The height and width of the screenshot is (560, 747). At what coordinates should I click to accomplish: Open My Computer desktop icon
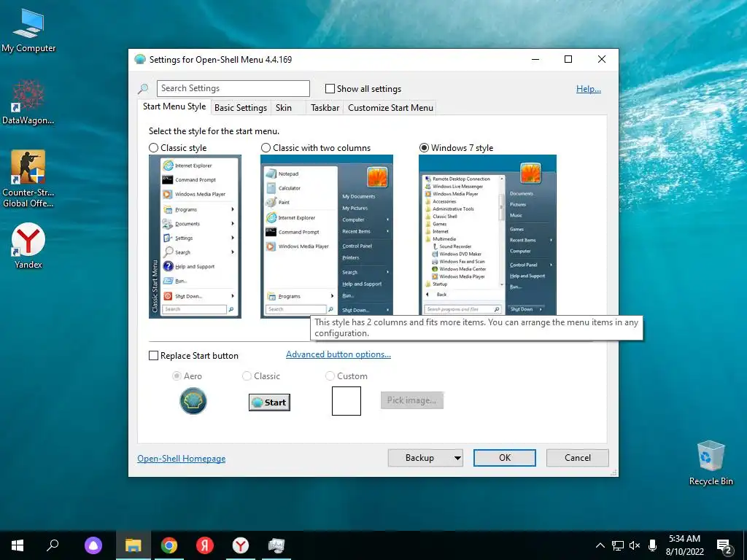[28, 30]
